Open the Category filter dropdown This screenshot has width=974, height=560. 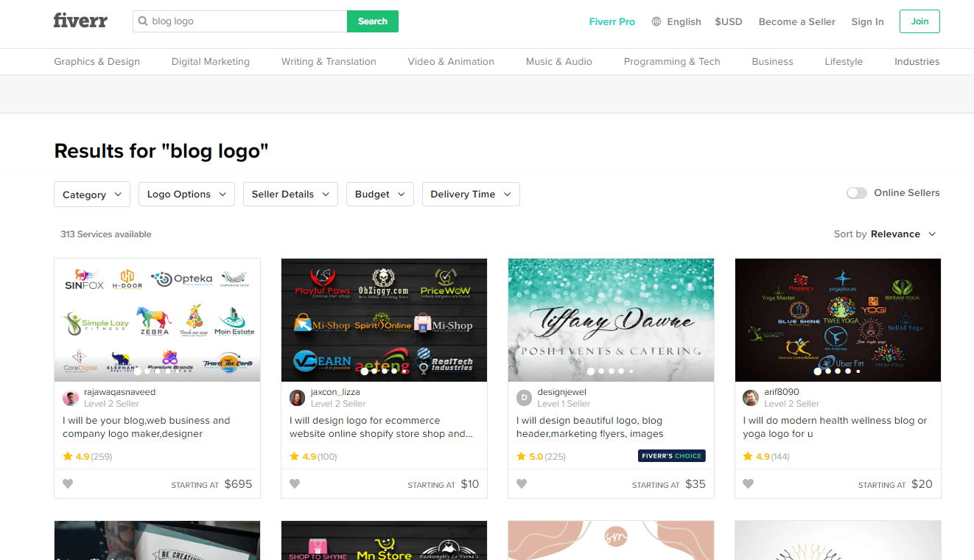coord(92,195)
